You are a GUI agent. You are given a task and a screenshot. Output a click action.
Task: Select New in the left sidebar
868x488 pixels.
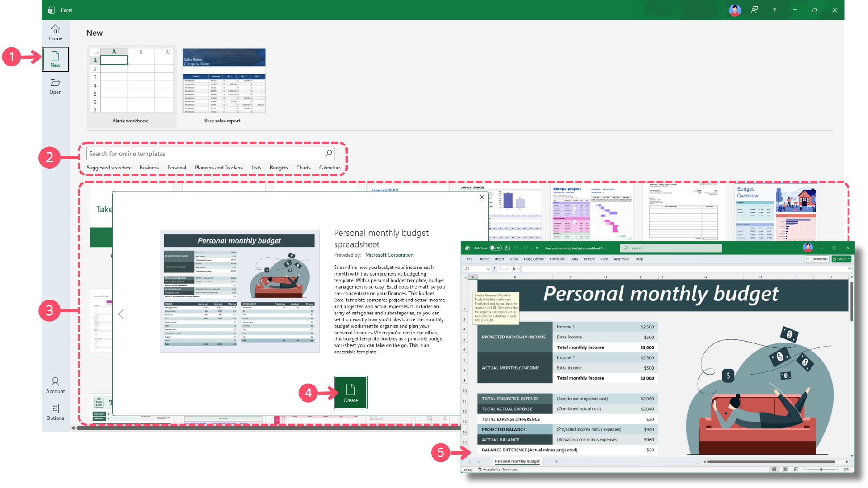pos(56,59)
